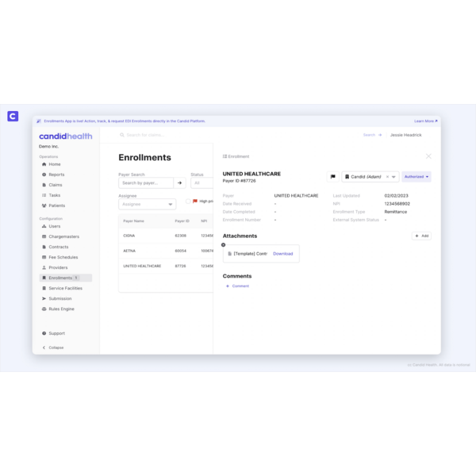Open the Users page

[x=54, y=226]
